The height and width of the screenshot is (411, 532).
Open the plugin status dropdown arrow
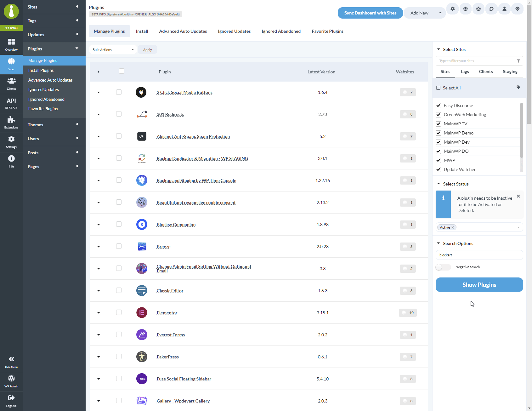(519, 227)
